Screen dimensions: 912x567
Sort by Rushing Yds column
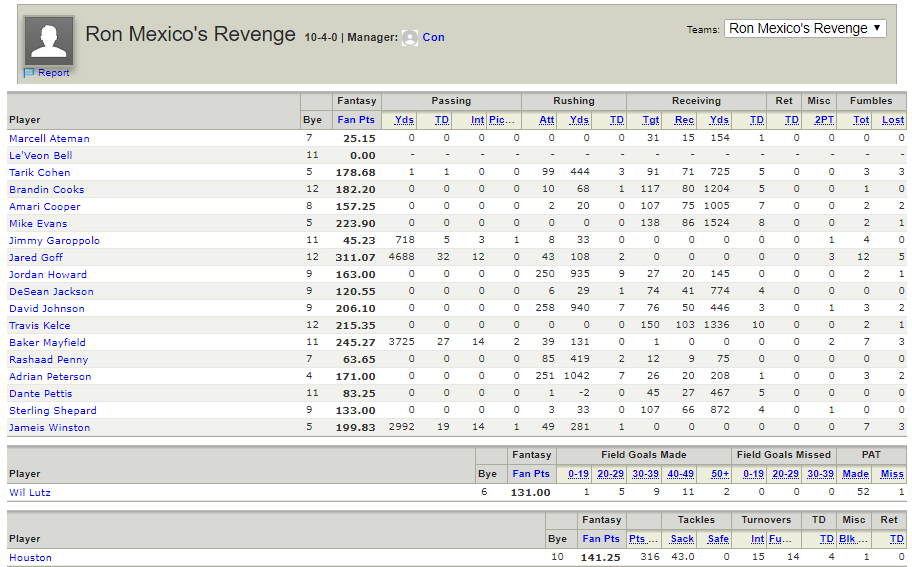[579, 120]
